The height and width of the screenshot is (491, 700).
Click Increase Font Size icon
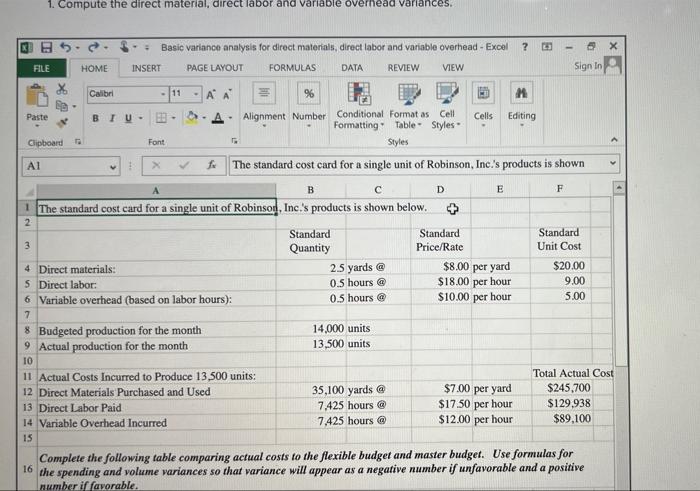click(211, 94)
